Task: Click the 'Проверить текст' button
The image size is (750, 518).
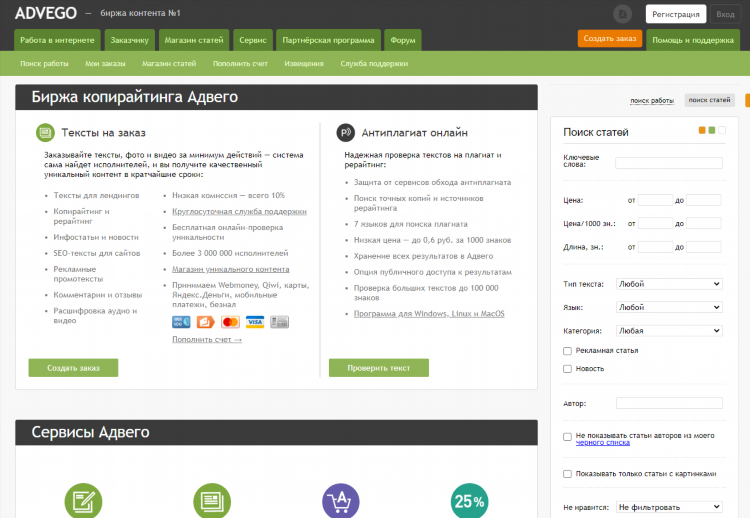Action: click(379, 368)
